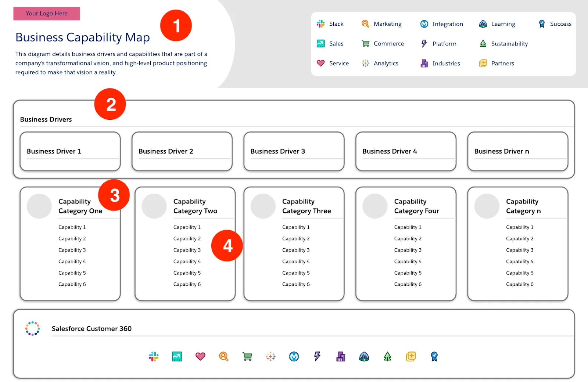Select the Capability Category n heading

click(x=523, y=206)
